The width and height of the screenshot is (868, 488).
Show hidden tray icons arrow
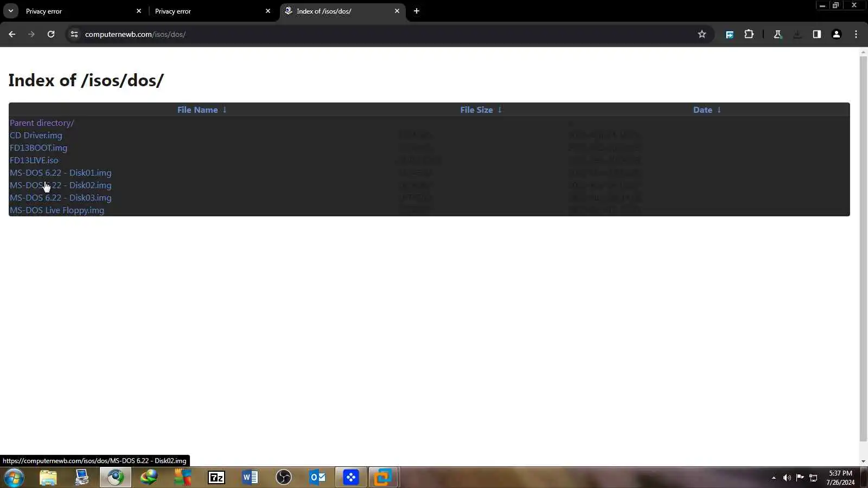click(774, 478)
